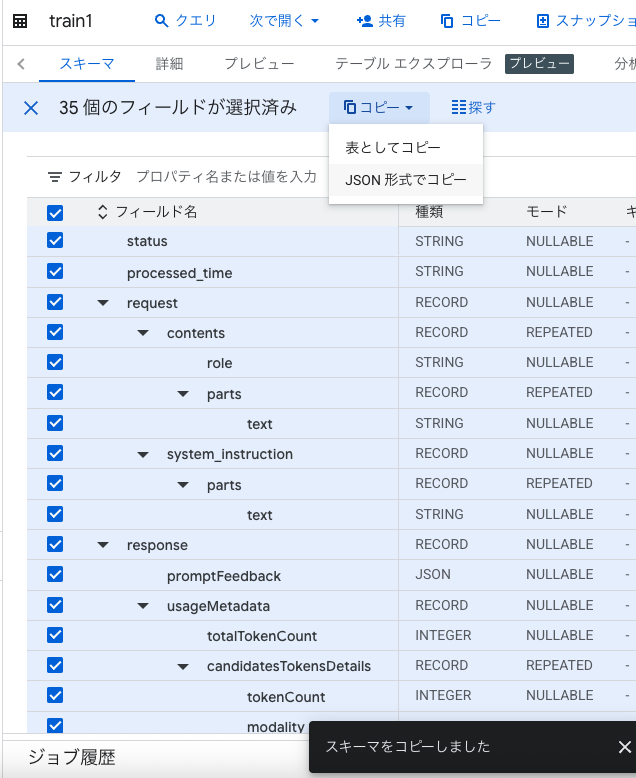Switch to the 詳細 tab
This screenshot has width=636, height=778.
coord(169,64)
